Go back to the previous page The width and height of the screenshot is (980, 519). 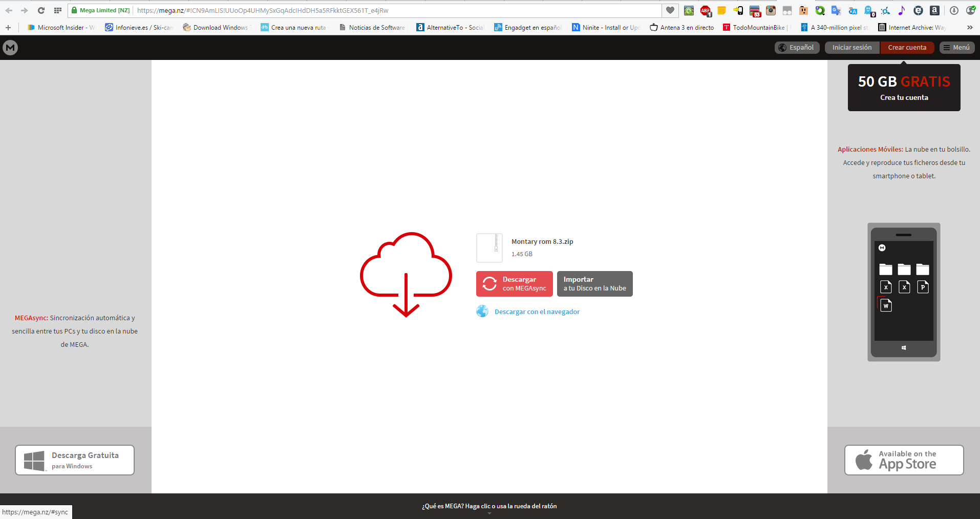point(9,10)
